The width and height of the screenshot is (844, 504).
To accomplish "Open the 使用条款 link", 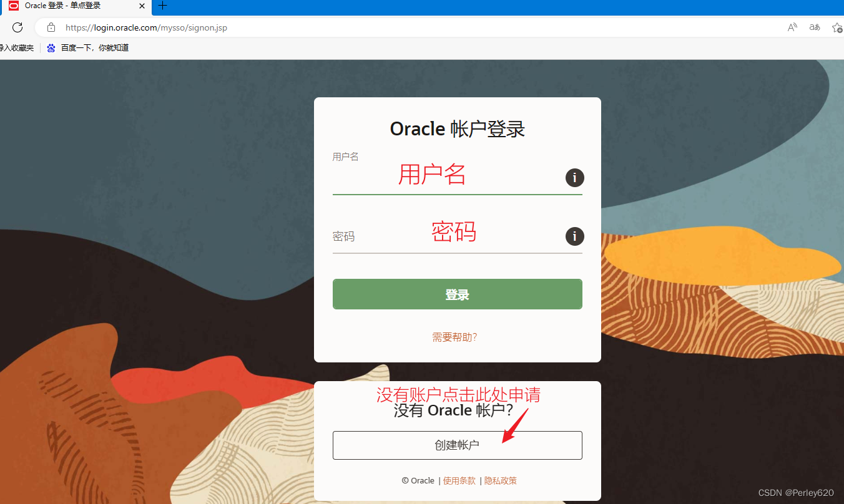I will 459,481.
